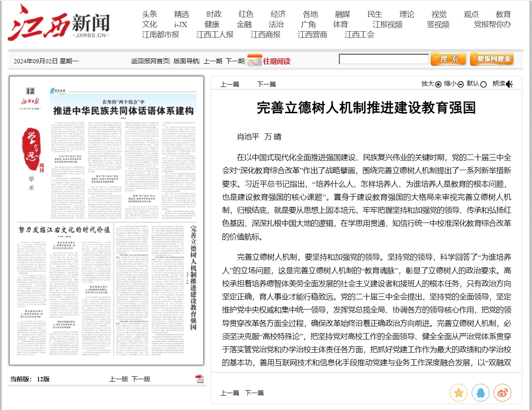Share article to Weibo icon

tap(502, 393)
